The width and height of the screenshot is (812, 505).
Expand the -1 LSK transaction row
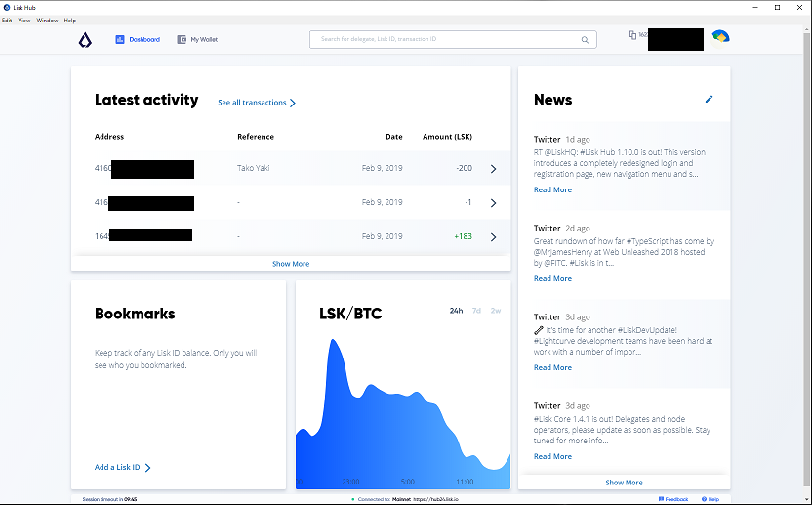pyautogui.click(x=493, y=203)
